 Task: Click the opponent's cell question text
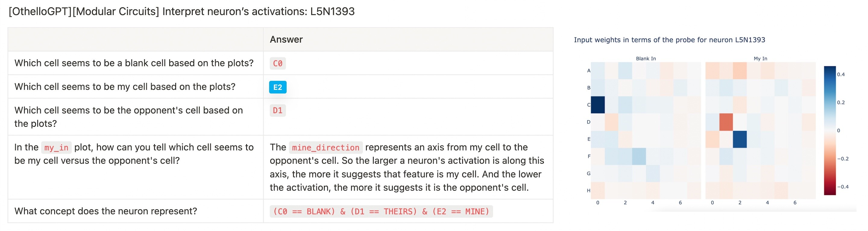(128, 117)
